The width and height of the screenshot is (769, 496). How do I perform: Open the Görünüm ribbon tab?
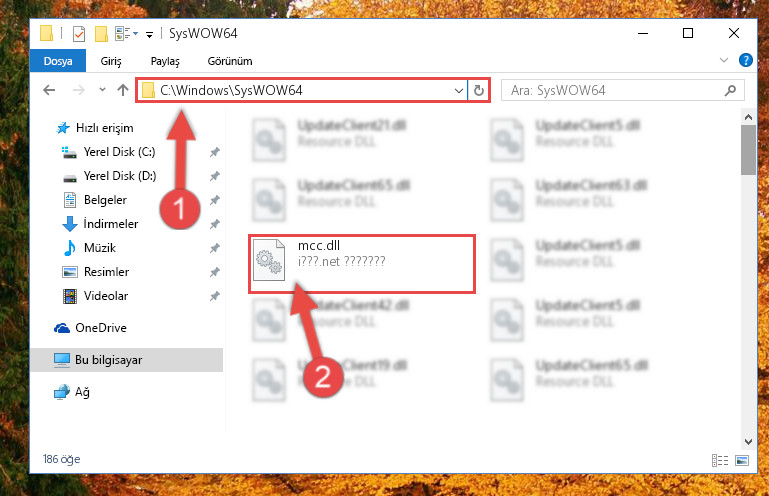pos(230,61)
